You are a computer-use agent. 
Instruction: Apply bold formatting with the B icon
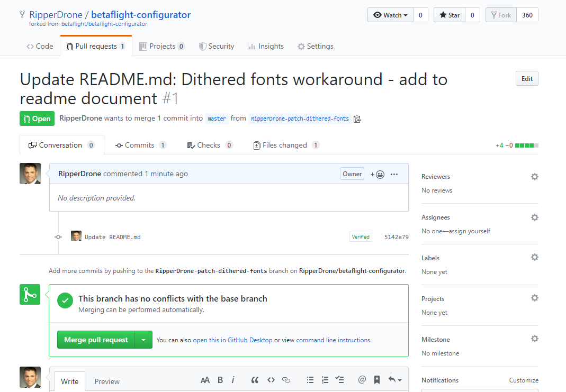pyautogui.click(x=220, y=380)
